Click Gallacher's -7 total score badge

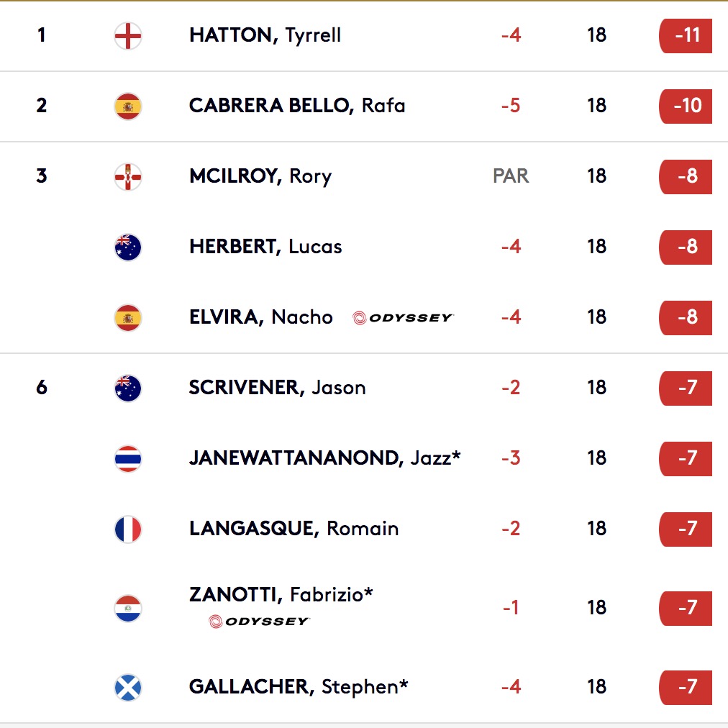(686, 688)
